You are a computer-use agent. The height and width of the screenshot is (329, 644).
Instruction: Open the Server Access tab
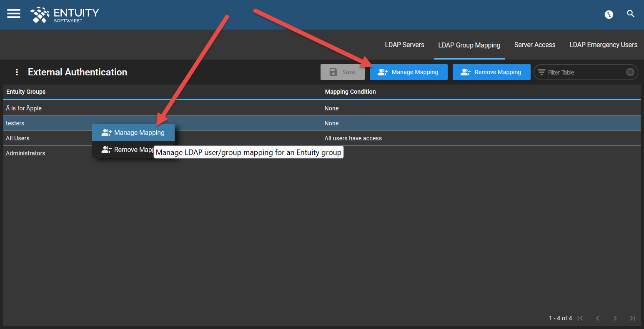tap(534, 45)
